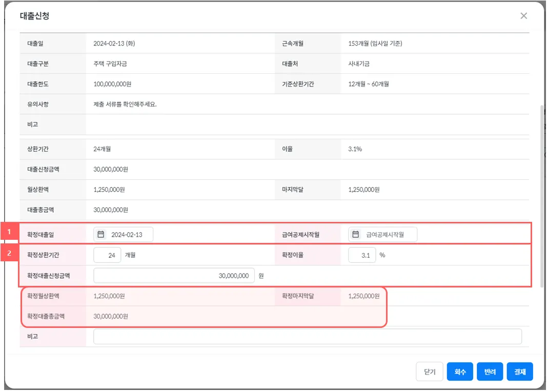Screen dimensions: 547x392
Task: Click the dialog's vertical scrollbar
Action: pyautogui.click(x=542, y=195)
